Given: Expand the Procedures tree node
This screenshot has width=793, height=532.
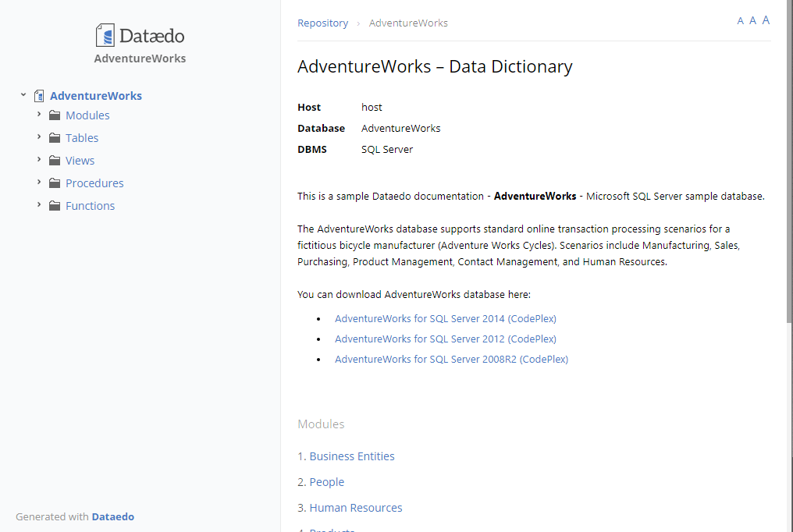Looking at the screenshot, I should 39,183.
